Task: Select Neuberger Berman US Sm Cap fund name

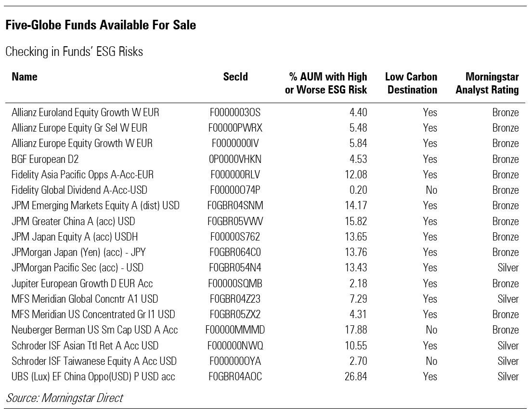Action: pyautogui.click(x=95, y=330)
